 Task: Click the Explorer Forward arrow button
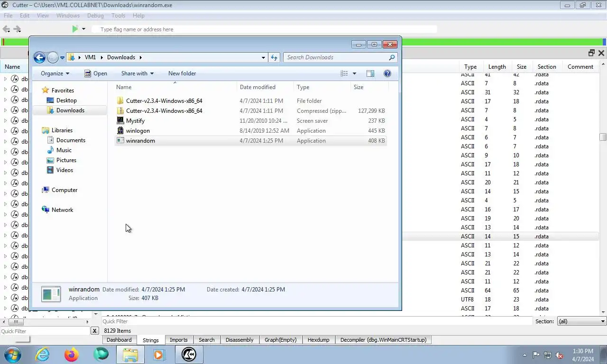53,57
